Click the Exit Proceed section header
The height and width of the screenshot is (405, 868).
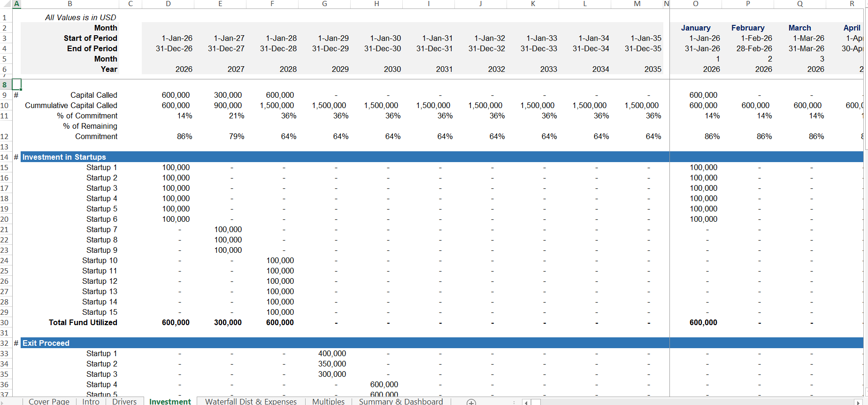[46, 343]
